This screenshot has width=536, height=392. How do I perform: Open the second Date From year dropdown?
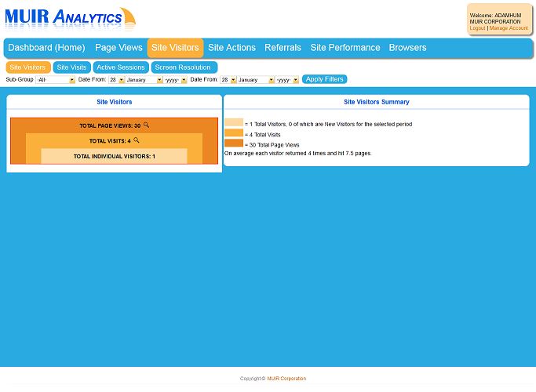[286, 80]
